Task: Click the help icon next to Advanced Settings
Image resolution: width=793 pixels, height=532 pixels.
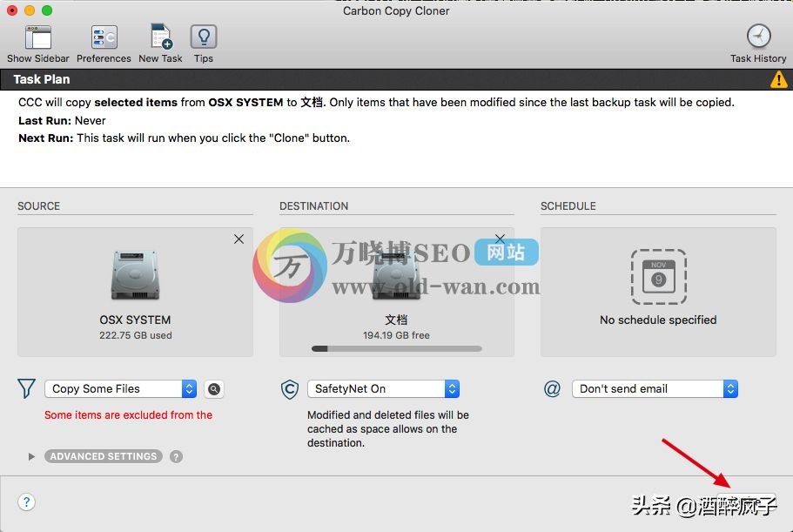Action: tap(177, 456)
